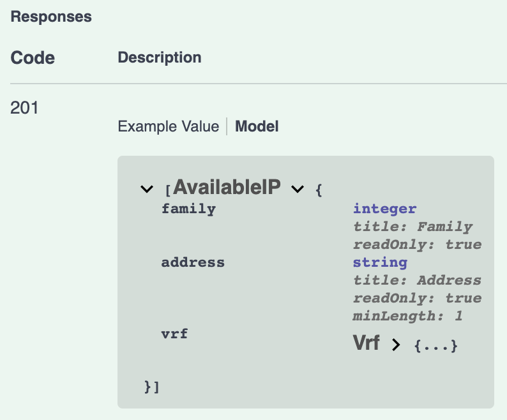Open the collapsed {...} Vrf object
Image resolution: width=507 pixels, height=420 pixels.
pyautogui.click(x=436, y=345)
